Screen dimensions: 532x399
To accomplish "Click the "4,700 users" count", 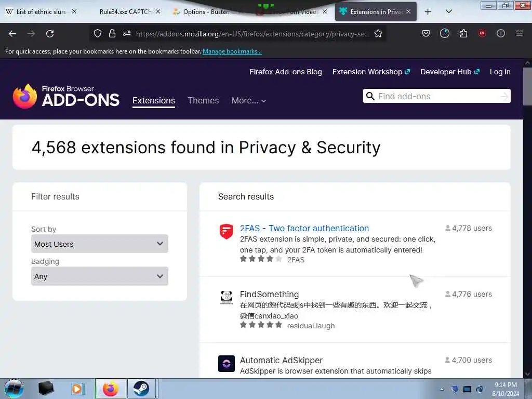I will (468, 360).
